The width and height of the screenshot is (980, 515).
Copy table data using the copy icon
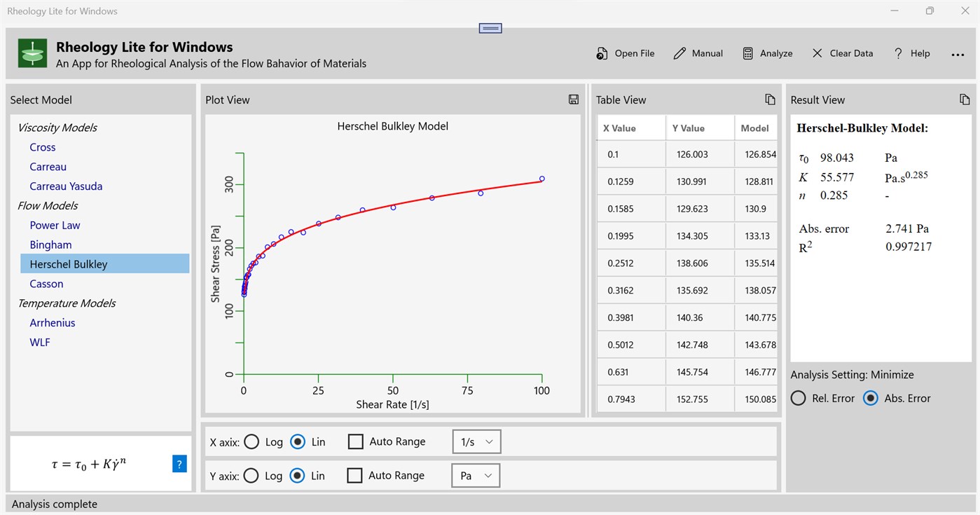coord(771,99)
